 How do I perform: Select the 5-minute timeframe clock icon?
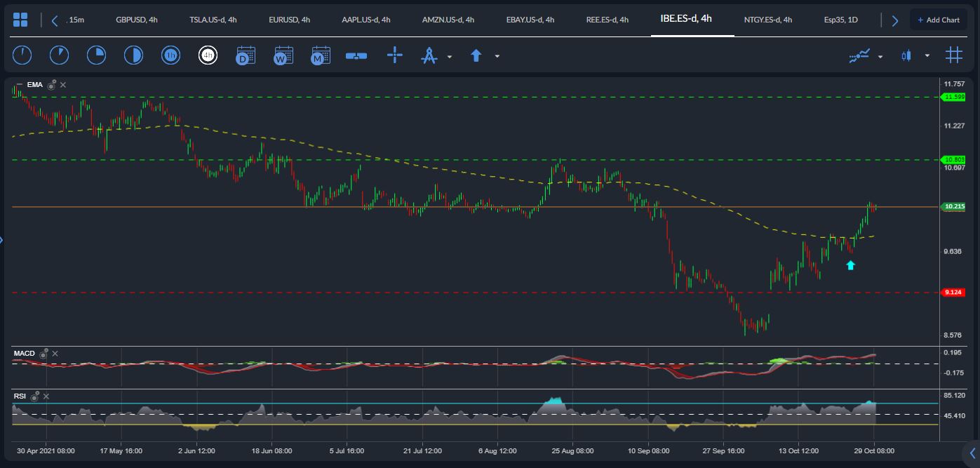click(x=59, y=55)
